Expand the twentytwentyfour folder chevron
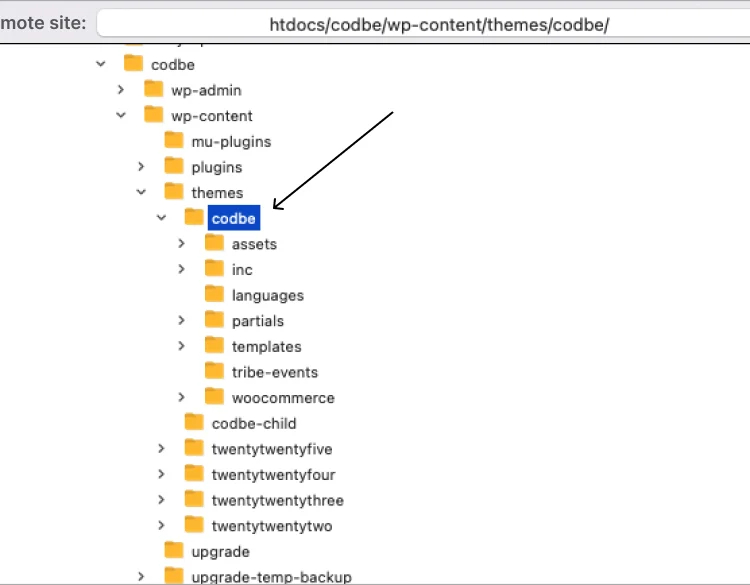Viewport: 750px width, 585px height. click(161, 474)
